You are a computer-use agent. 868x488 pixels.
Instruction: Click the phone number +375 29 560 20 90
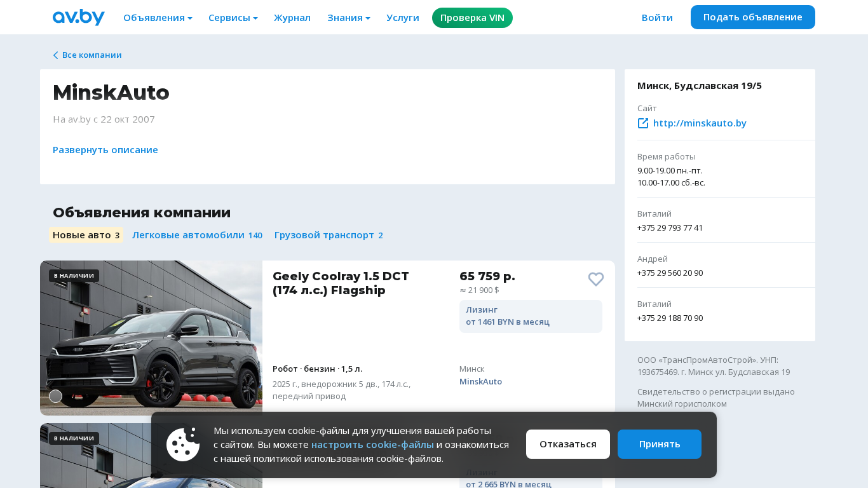(x=670, y=273)
